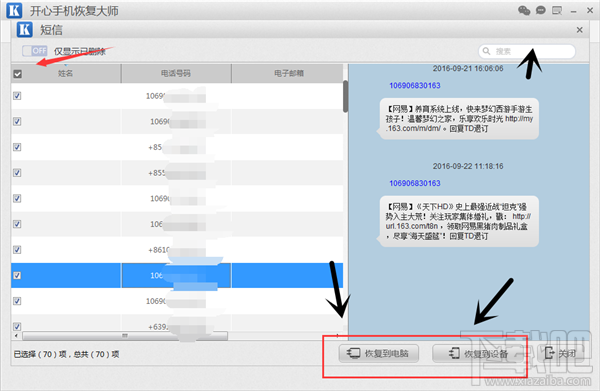This screenshot has height=391, width=600.
Task: Select the row with number +8610
Action: [x=177, y=250]
